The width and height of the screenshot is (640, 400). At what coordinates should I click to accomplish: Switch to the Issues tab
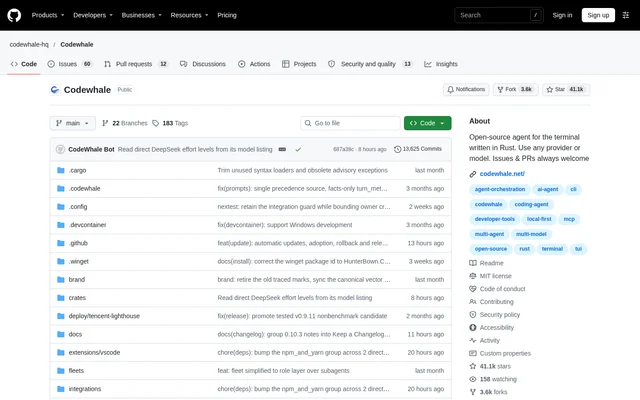click(x=70, y=64)
